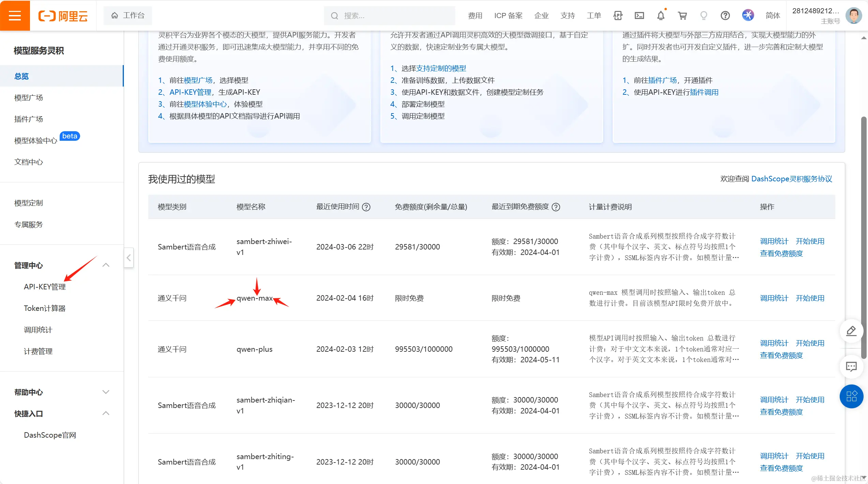The height and width of the screenshot is (484, 868).
Task: Open the 费用 menu
Action: pyautogui.click(x=475, y=15)
